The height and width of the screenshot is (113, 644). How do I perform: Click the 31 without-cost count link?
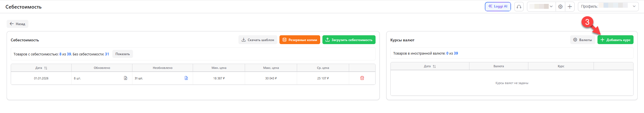pos(107,54)
